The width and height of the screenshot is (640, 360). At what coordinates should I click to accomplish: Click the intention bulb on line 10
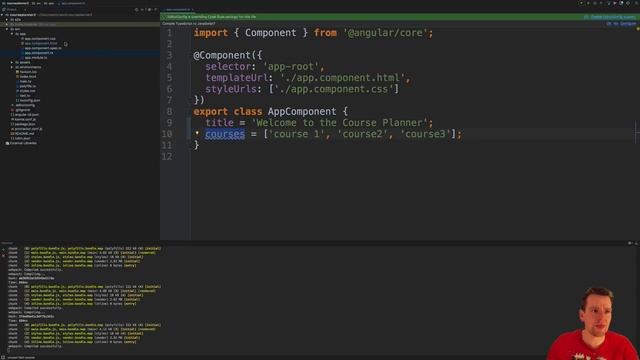coord(197,133)
